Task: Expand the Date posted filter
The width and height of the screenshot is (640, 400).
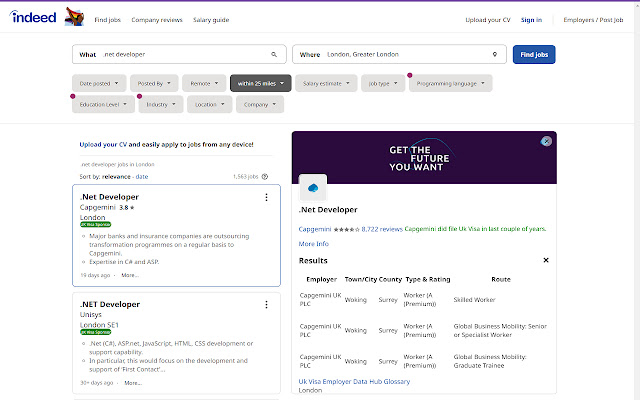Action: pyautogui.click(x=99, y=84)
